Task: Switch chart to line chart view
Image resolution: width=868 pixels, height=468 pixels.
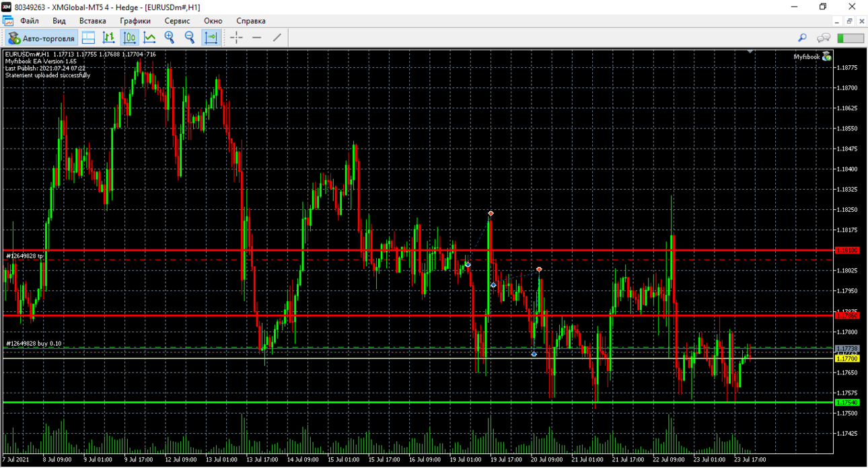Action: click(x=149, y=38)
